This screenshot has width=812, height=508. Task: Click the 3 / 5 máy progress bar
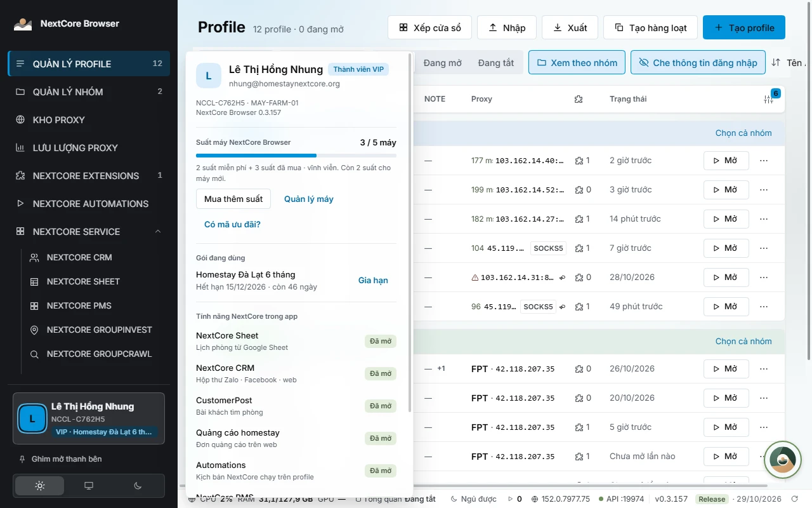point(296,155)
